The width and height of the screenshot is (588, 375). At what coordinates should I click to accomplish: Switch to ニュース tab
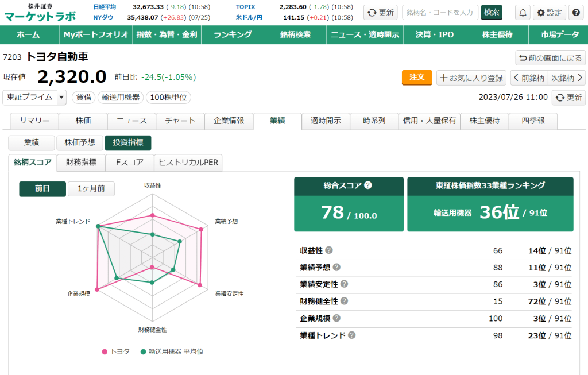point(131,121)
